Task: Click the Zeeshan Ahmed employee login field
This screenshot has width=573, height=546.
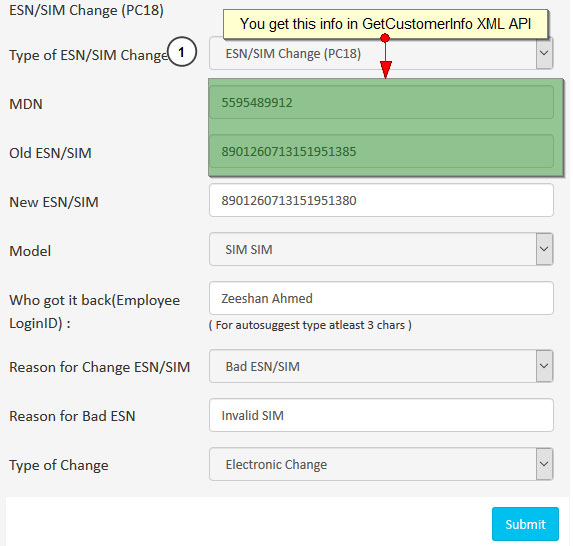Action: coord(381,298)
